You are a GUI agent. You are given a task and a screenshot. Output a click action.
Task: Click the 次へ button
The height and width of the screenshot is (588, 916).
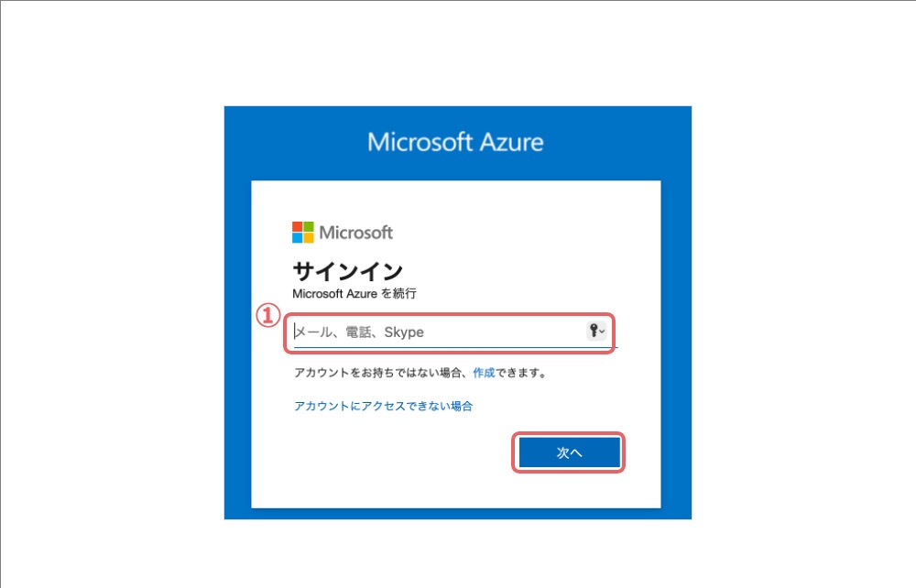[x=569, y=452]
